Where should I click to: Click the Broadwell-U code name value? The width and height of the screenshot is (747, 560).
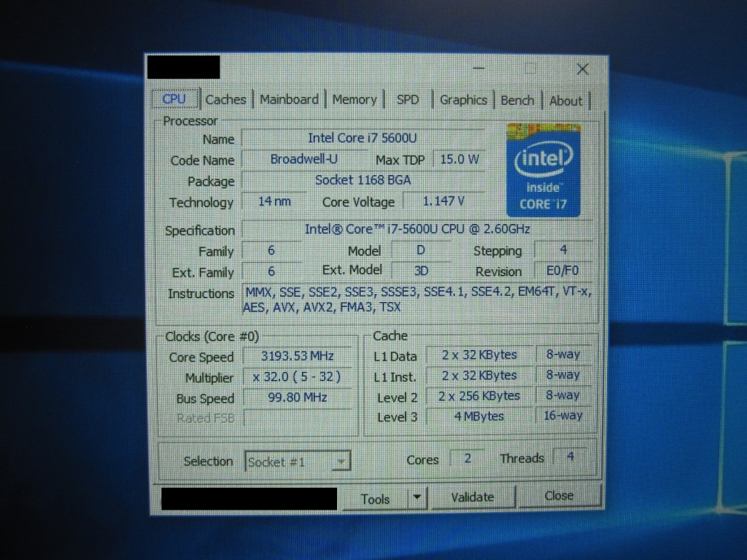tap(303, 159)
